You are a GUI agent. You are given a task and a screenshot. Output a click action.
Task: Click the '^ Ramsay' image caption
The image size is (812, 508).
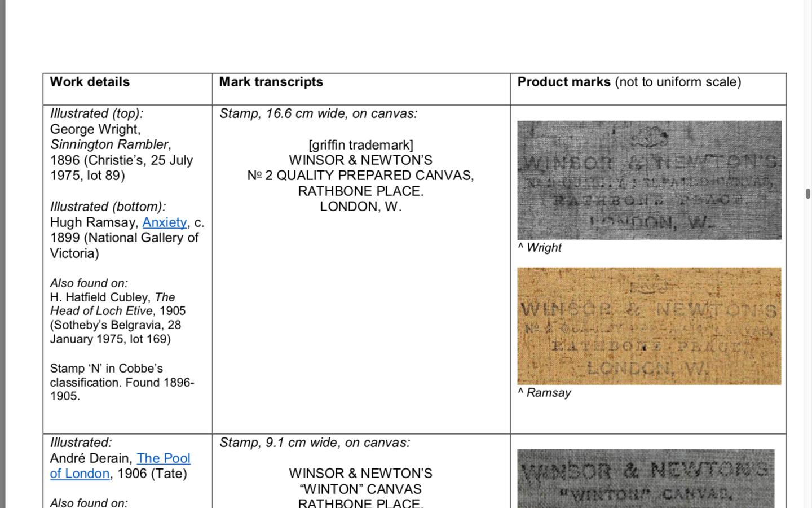(x=544, y=393)
